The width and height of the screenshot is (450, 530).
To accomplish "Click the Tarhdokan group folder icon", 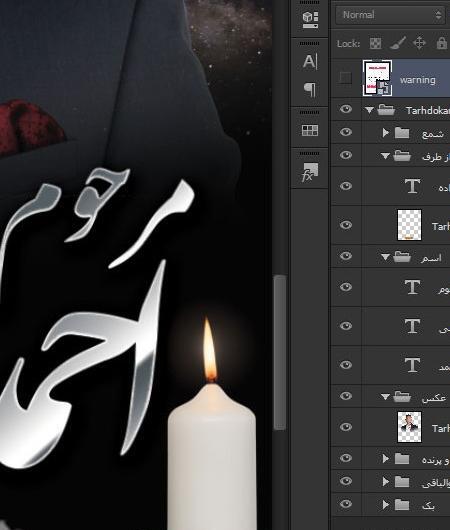I will pyautogui.click(x=386, y=110).
